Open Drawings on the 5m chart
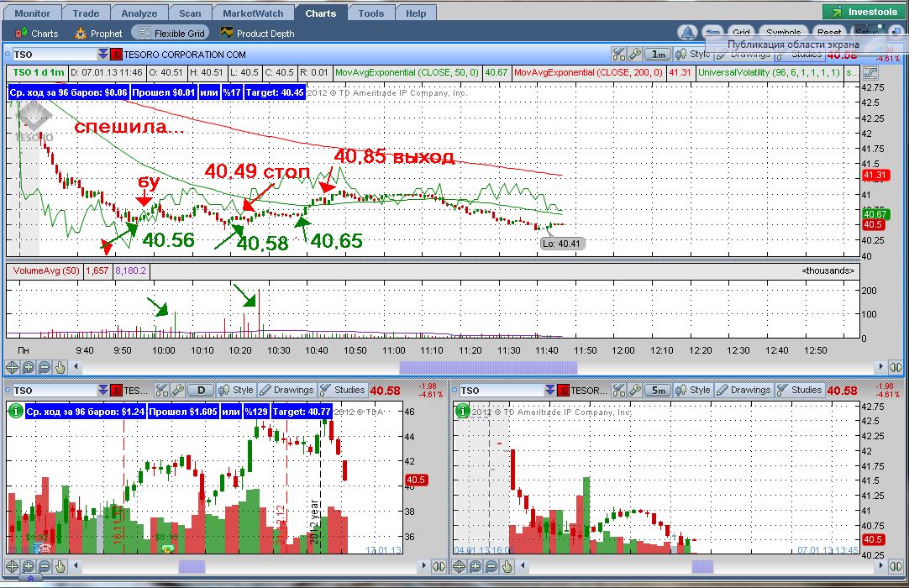Viewport: 909px width, 588px height. point(743,391)
